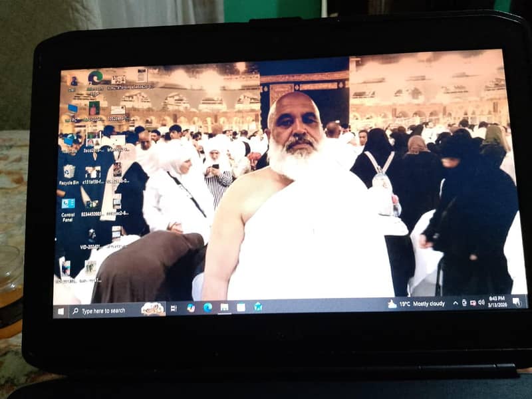Focus the 'Type here to search' box
The image size is (532, 399).
click(117, 311)
